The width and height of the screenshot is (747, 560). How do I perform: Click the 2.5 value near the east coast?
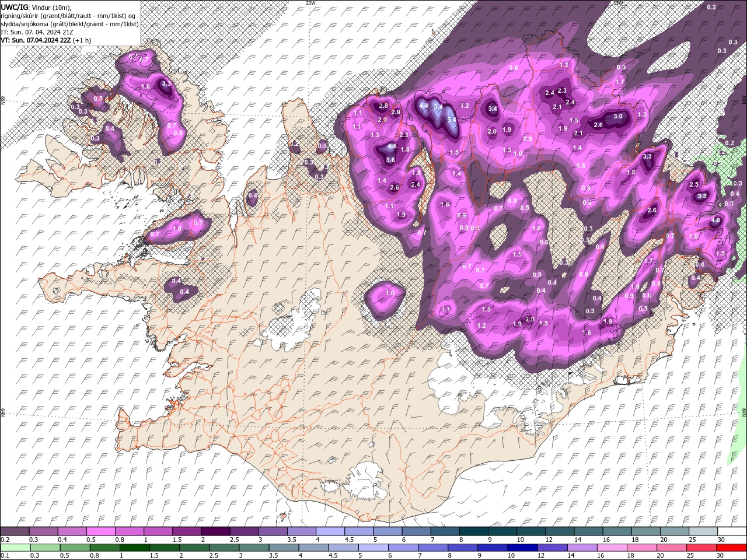click(694, 184)
